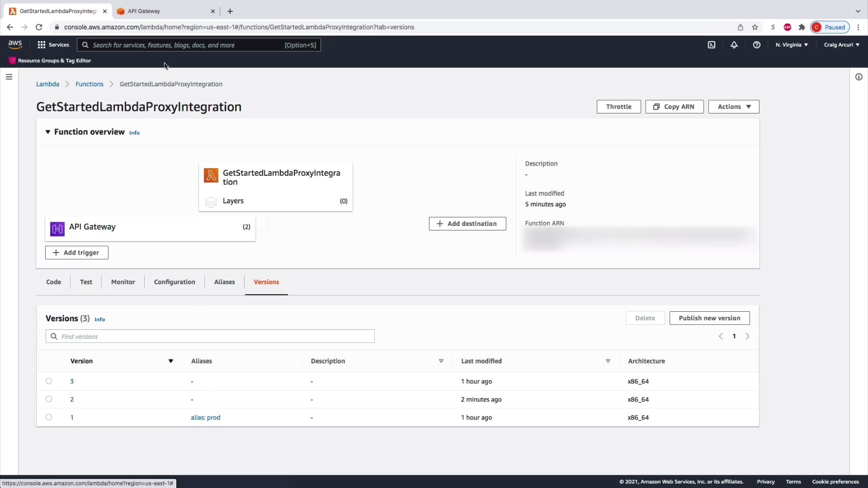Viewport: 868px width, 488px height.
Task: Open the Actions dropdown
Action: (x=734, y=106)
